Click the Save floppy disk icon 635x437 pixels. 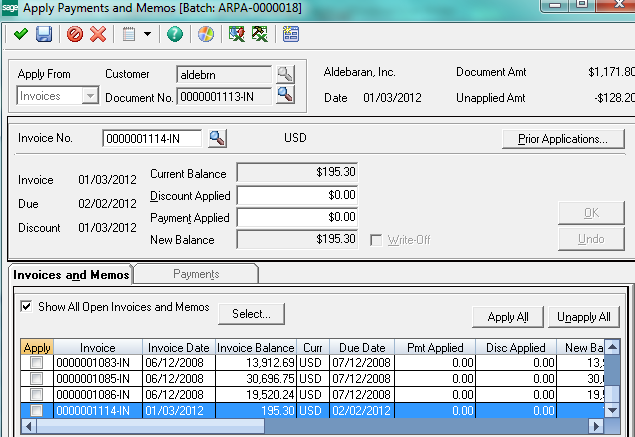[x=44, y=34]
